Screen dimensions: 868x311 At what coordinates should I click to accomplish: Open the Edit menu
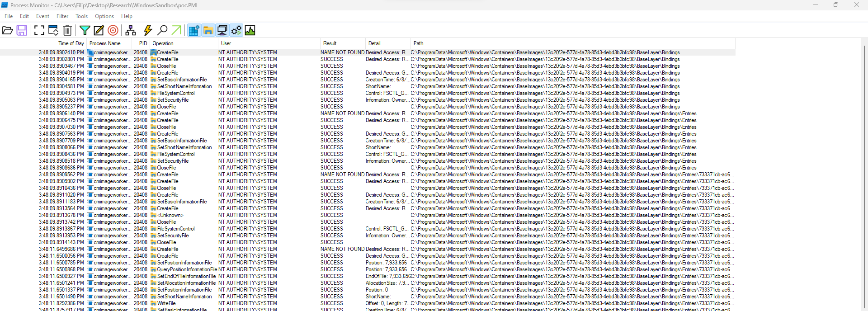(x=24, y=16)
